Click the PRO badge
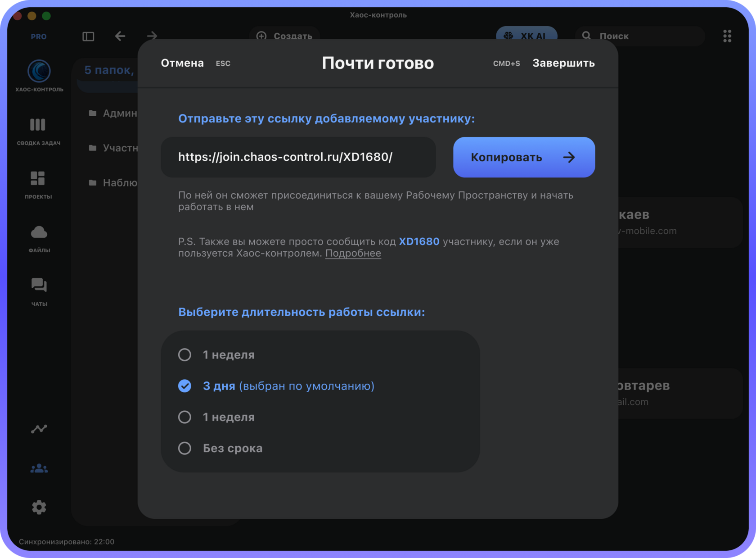 point(39,36)
